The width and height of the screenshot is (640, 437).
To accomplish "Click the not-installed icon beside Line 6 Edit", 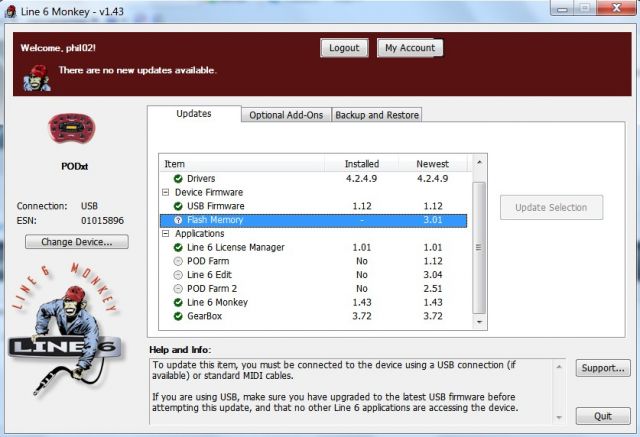I will coord(177,274).
